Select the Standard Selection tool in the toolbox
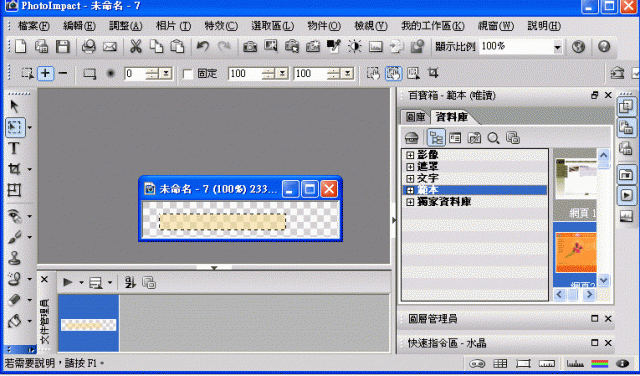The width and height of the screenshot is (640, 376). point(15,127)
